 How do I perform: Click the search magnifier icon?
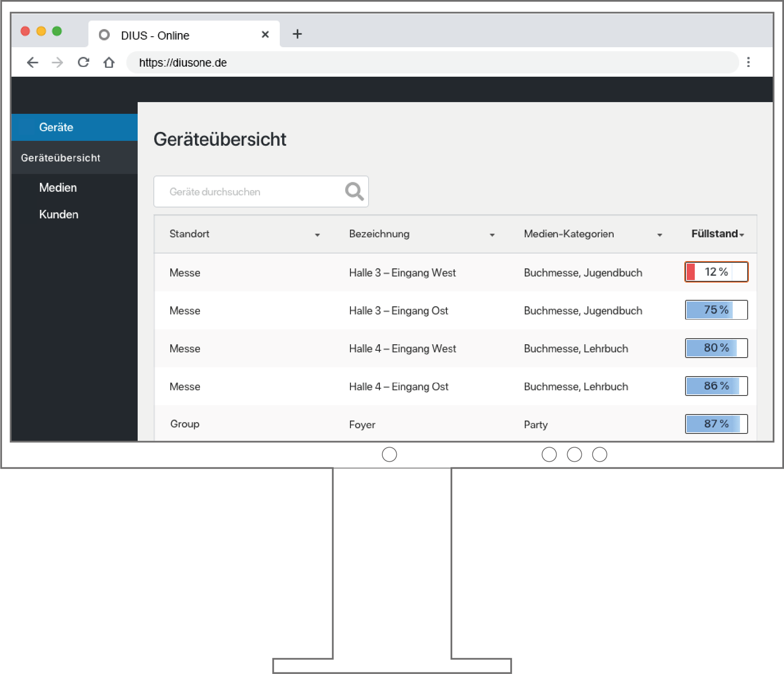tap(354, 191)
